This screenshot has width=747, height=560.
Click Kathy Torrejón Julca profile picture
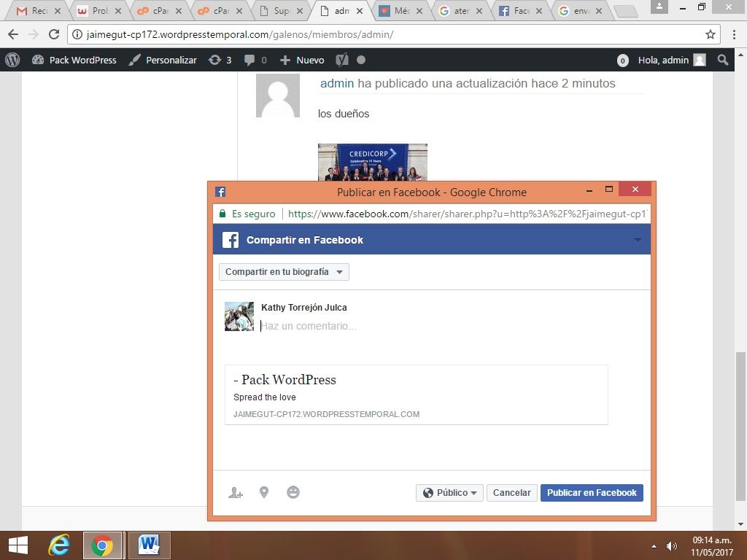coord(239,316)
